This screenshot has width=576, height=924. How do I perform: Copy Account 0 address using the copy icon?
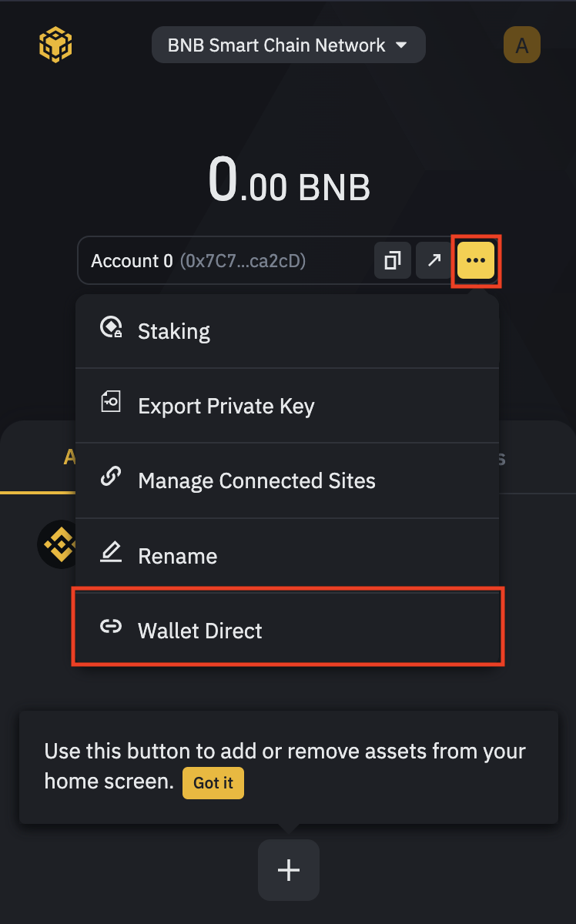pos(393,260)
